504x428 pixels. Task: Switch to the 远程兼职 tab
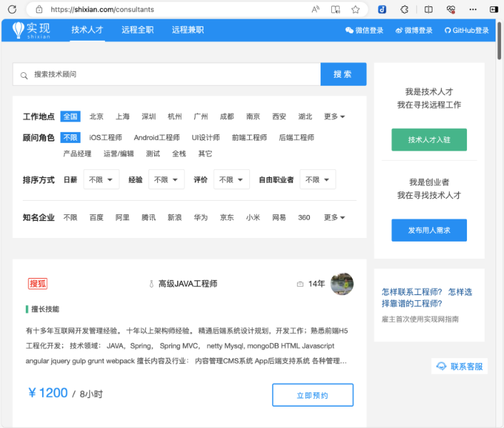click(x=188, y=30)
